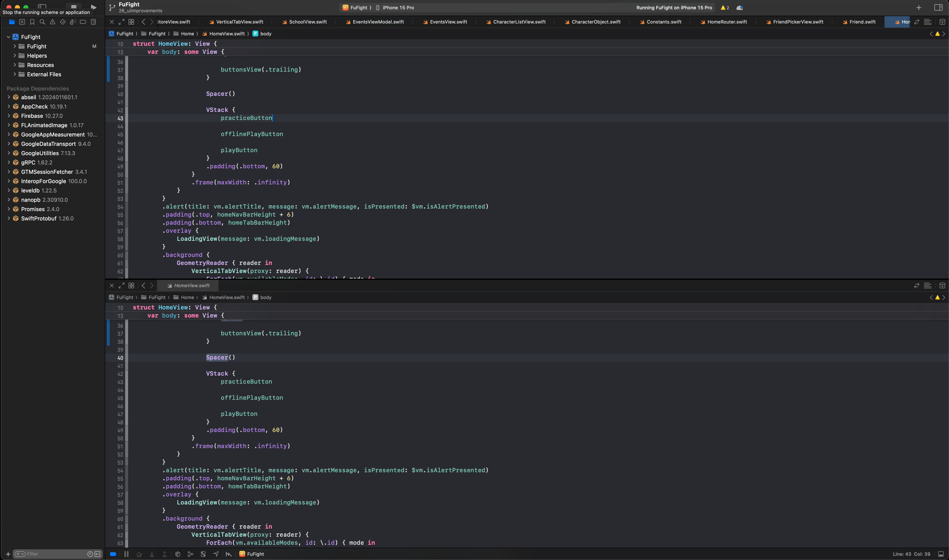The height and width of the screenshot is (560, 949).
Task: Open the HomeRouter.swift tab
Action: point(724,22)
